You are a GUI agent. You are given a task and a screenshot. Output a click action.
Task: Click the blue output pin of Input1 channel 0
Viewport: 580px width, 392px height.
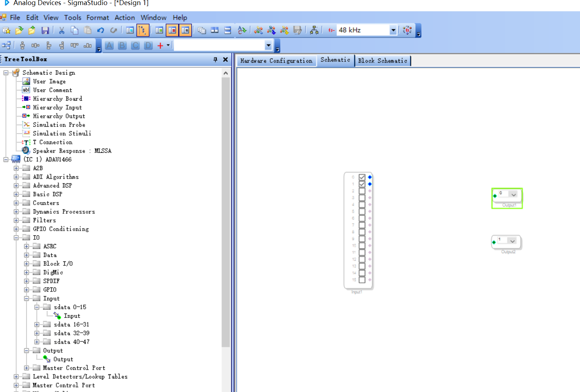pos(370,177)
